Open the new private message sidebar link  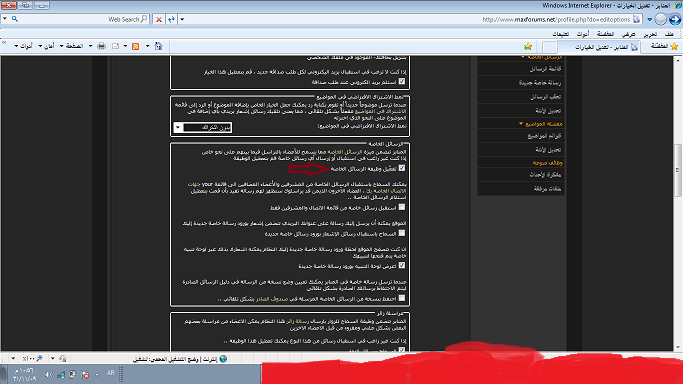(x=540, y=83)
